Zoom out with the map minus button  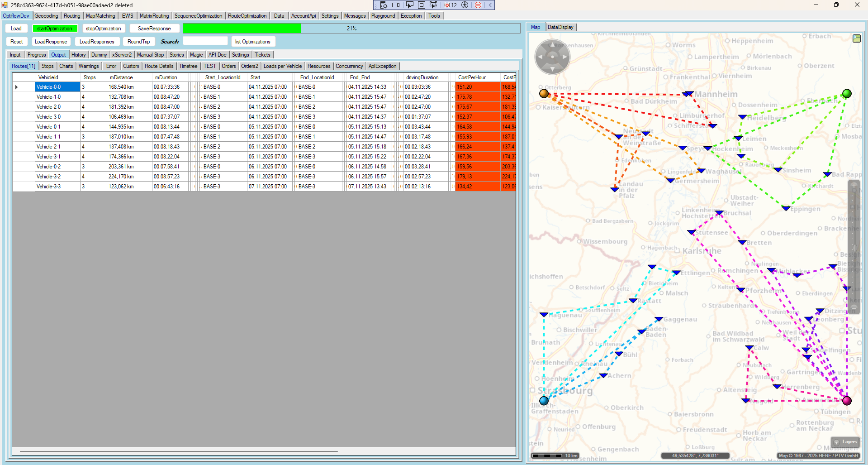(x=854, y=307)
